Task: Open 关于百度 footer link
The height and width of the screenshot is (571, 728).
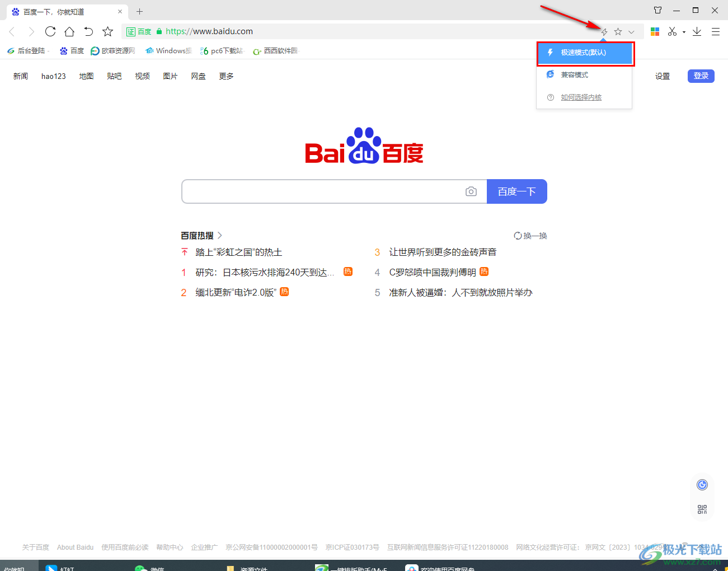Action: [36, 547]
